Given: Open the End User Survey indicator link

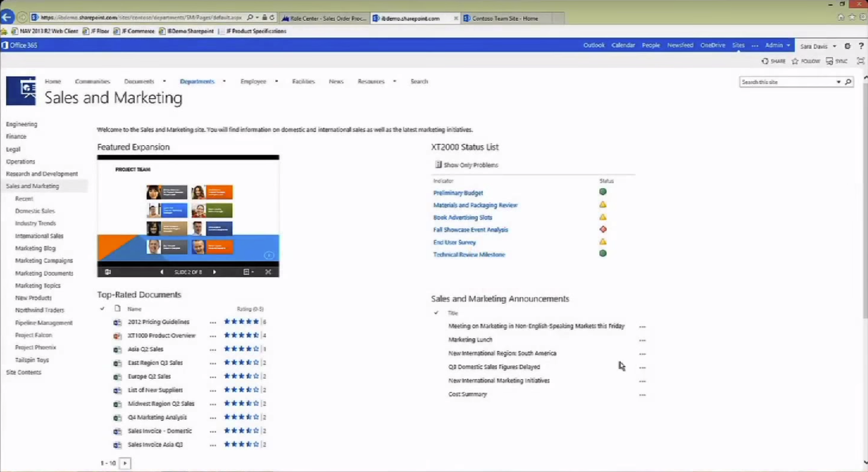Looking at the screenshot, I should pos(455,242).
